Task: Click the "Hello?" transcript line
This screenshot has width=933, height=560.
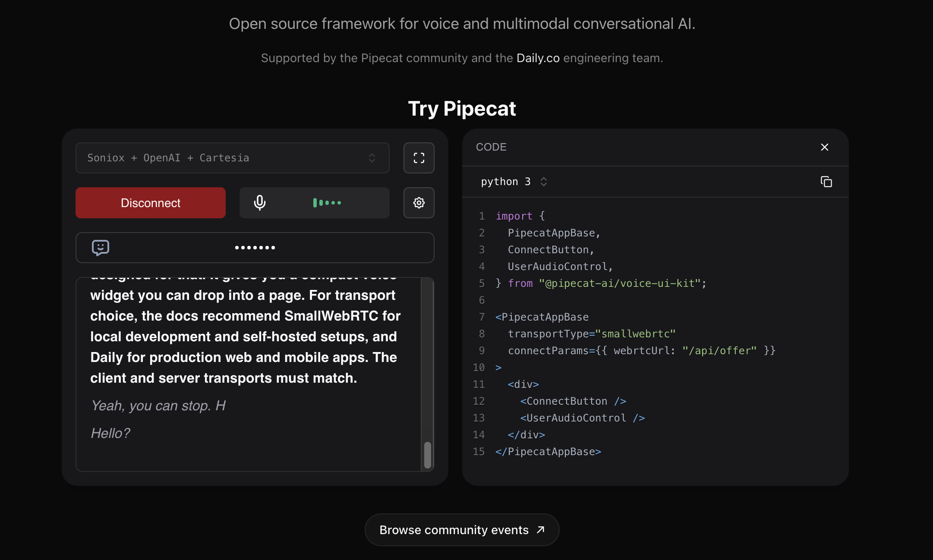Action: tap(110, 433)
